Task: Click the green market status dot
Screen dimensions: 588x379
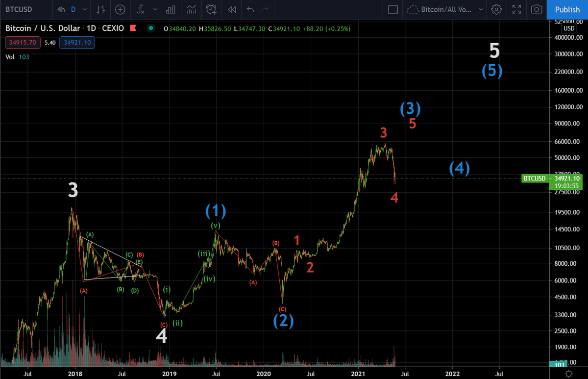Action: (150, 29)
